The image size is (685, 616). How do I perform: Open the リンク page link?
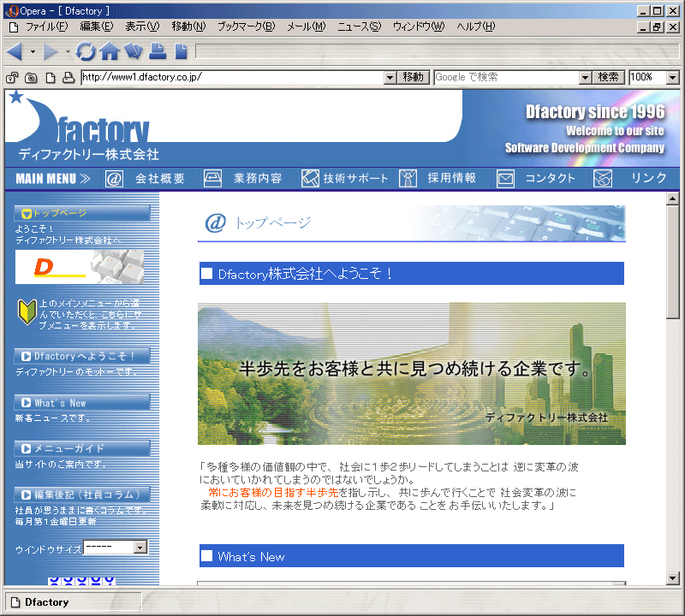(649, 178)
